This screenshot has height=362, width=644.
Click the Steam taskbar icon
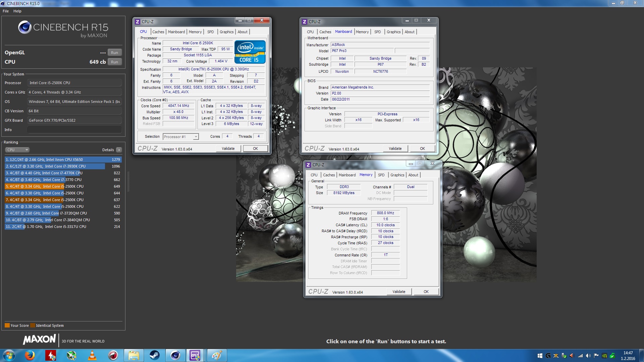154,355
